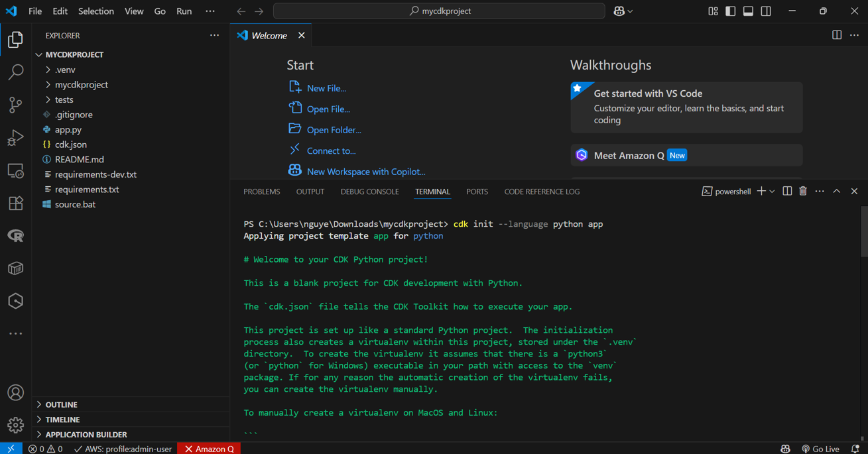Kill the active terminal with the trash icon
The width and height of the screenshot is (868, 454).
[803, 191]
